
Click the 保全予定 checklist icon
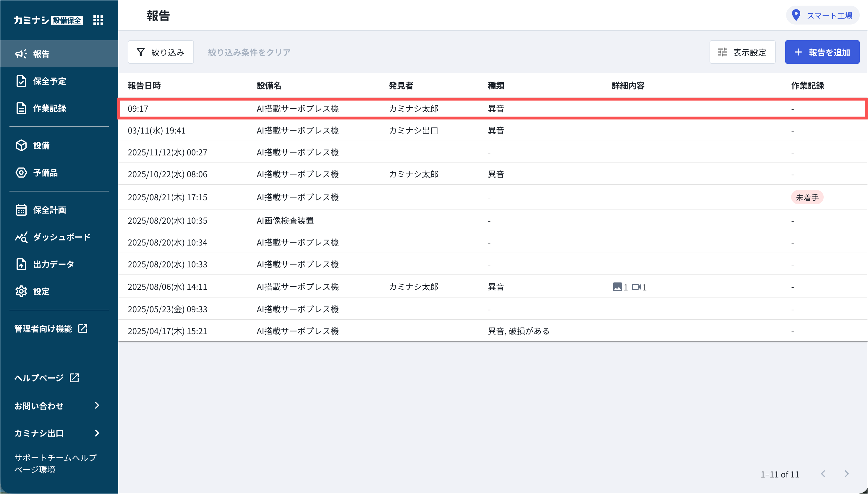click(21, 81)
